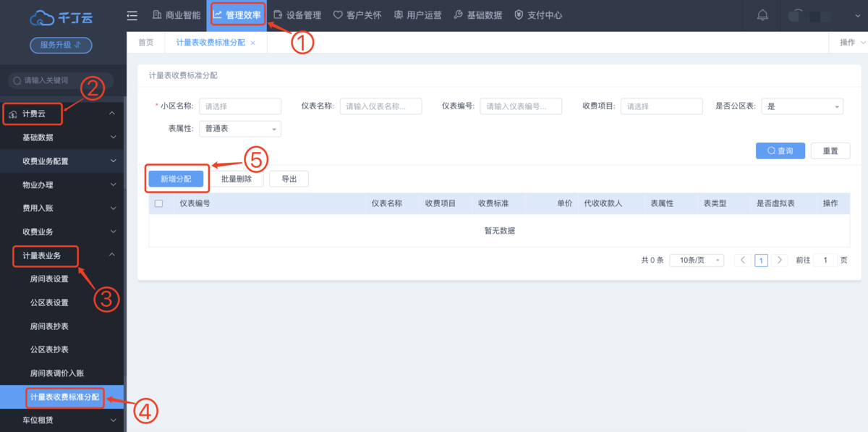Viewport: 868px width, 432px height.
Task: Open the 操作 dropdown at right
Action: coord(852,43)
